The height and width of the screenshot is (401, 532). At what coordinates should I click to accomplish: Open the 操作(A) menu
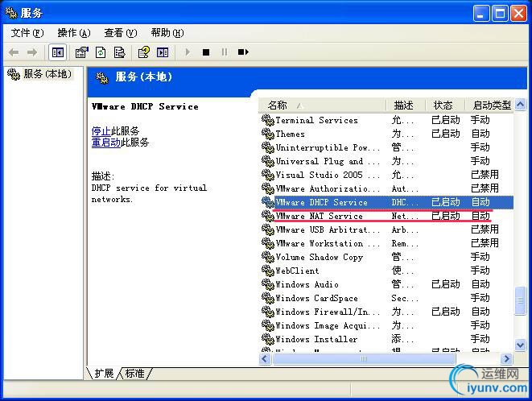coord(74,33)
